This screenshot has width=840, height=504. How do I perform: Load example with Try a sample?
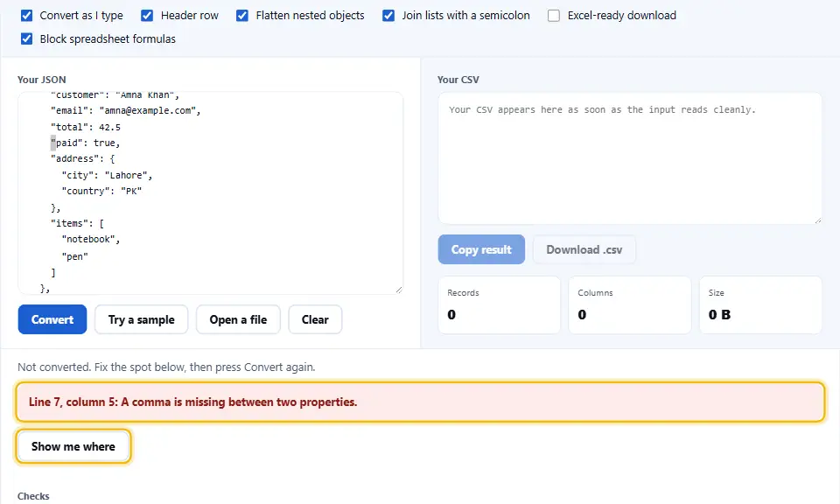point(142,319)
